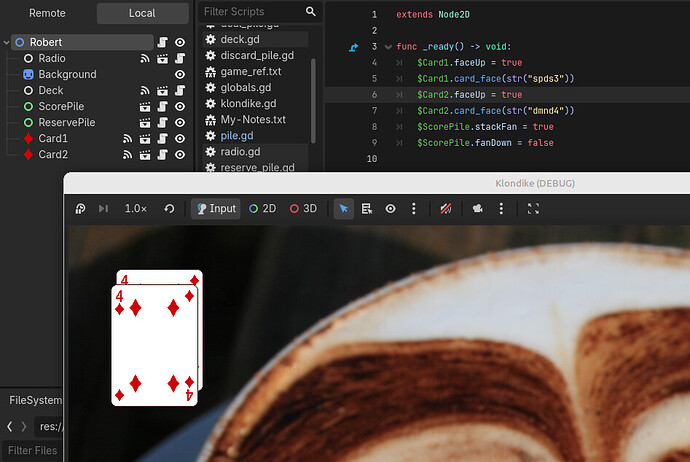Screen dimensions: 690x462
Task: Collapse the Robert root node tree
Action: (6, 43)
